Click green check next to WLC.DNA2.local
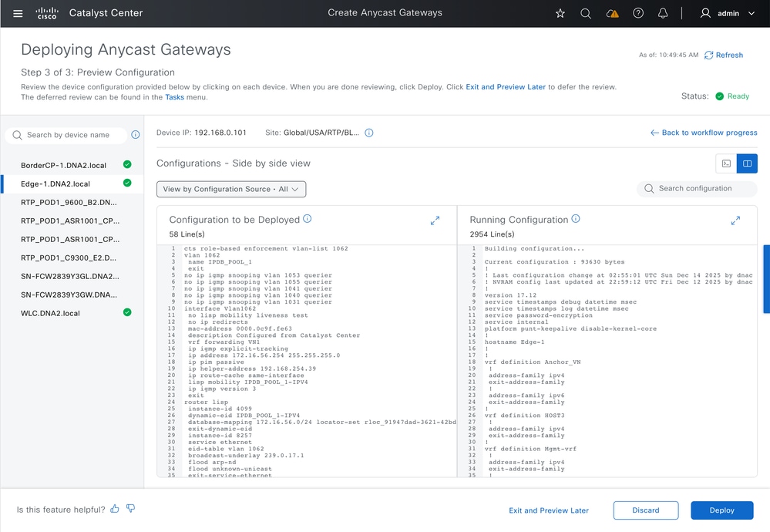This screenshot has width=770, height=532. point(127,312)
